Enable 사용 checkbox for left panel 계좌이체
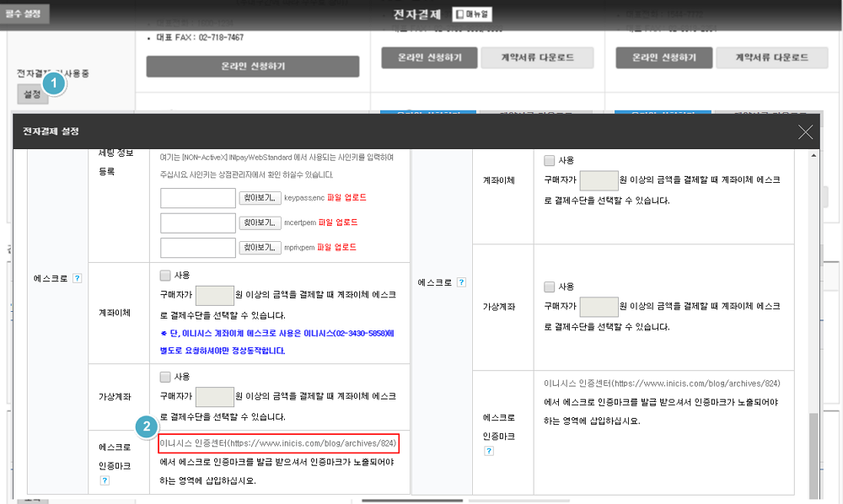This screenshot has width=843, height=504. tap(164, 275)
